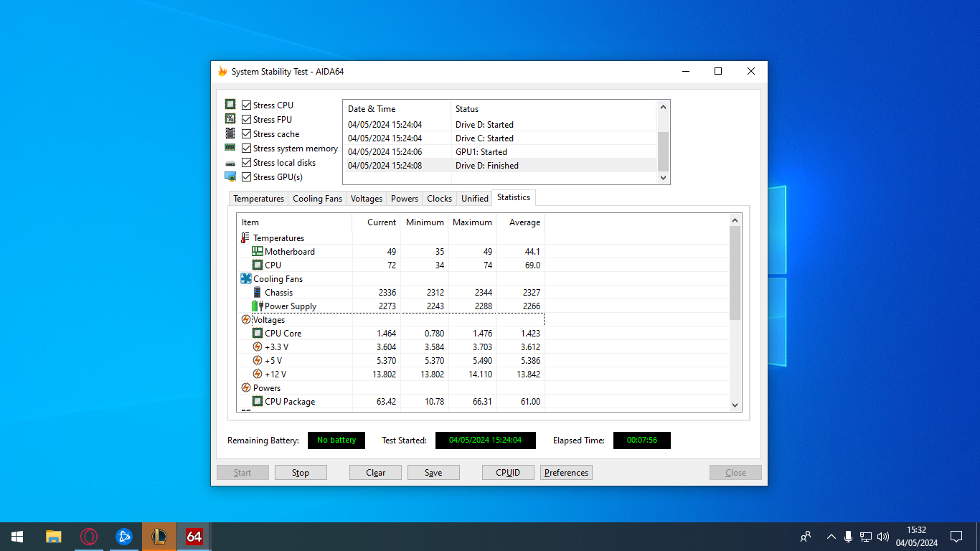Open the notification center

(x=956, y=537)
